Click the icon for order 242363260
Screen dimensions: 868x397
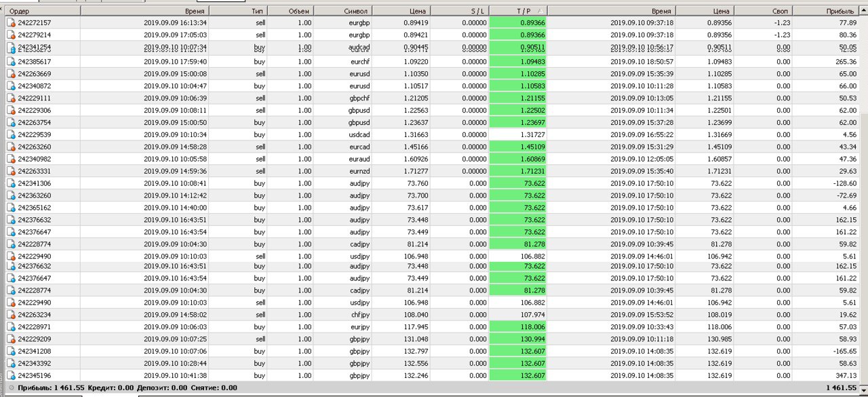point(11,196)
